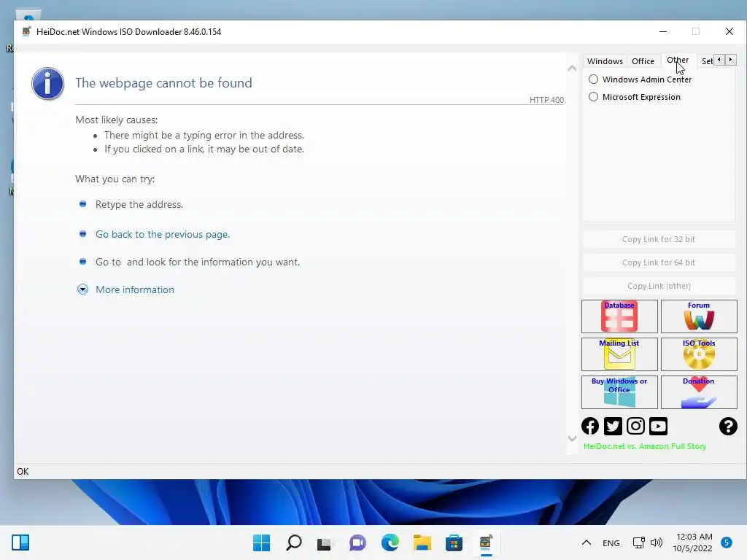Open Widgets button on taskbar

[x=20, y=542]
